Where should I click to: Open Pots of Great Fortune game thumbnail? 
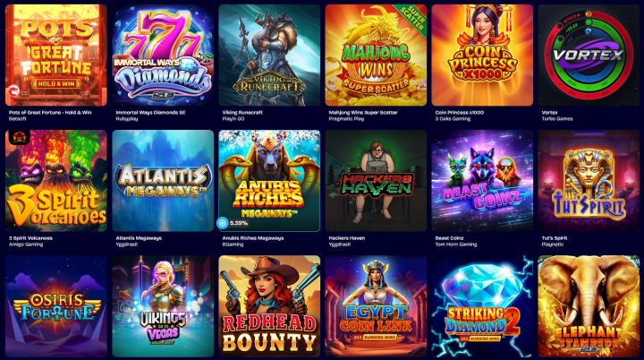pyautogui.click(x=55, y=56)
